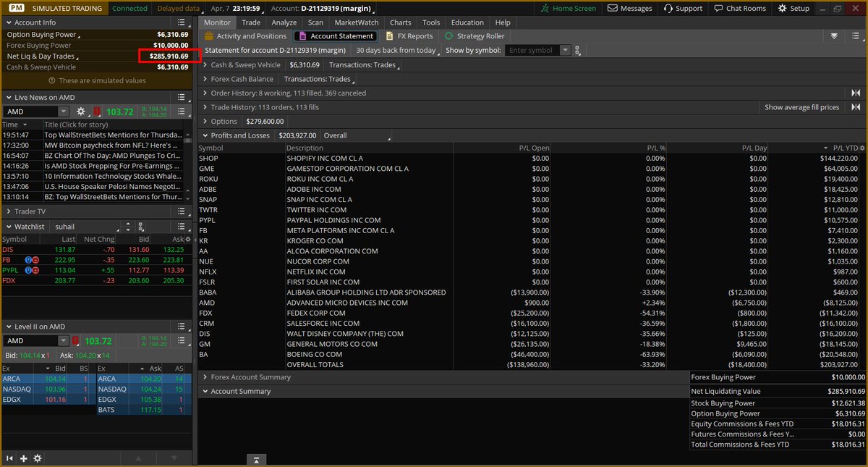Open the Overall profits dropdown
Image resolution: width=868 pixels, height=467 pixels.
[x=355, y=135]
